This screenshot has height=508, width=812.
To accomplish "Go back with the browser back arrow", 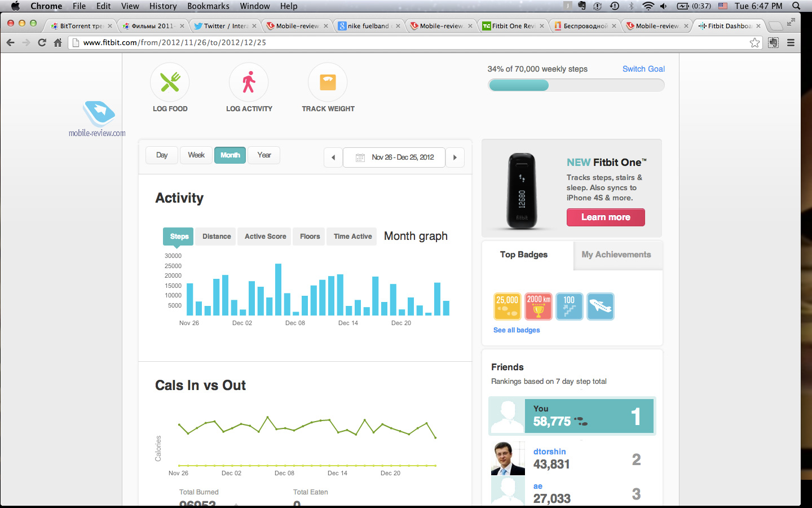I will tap(10, 42).
